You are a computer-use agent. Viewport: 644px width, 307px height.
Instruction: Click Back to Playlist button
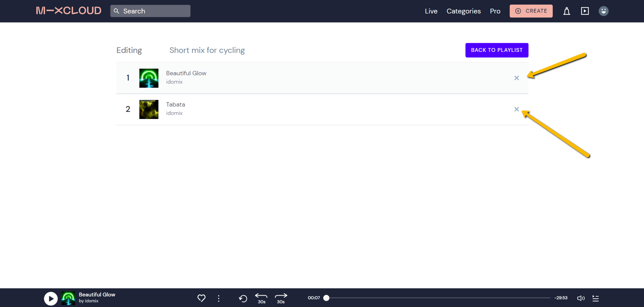[497, 50]
